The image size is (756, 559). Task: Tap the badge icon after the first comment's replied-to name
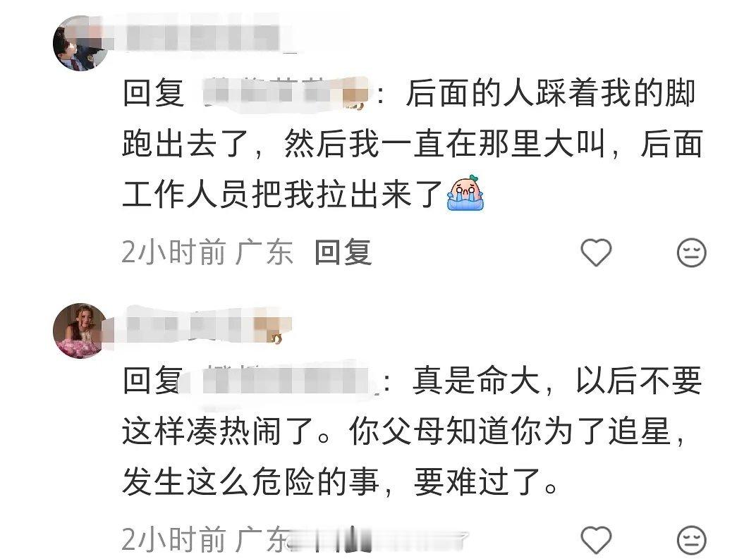(355, 104)
